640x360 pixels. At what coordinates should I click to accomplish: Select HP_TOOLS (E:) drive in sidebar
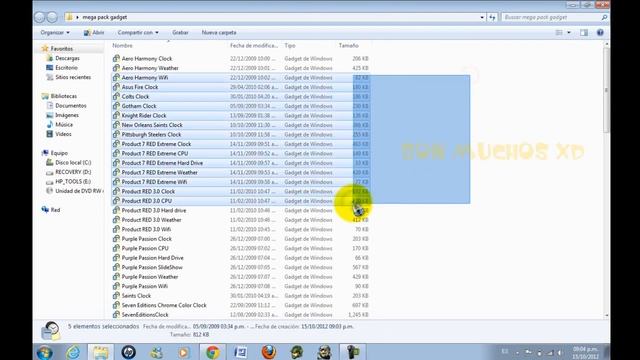click(x=73, y=182)
